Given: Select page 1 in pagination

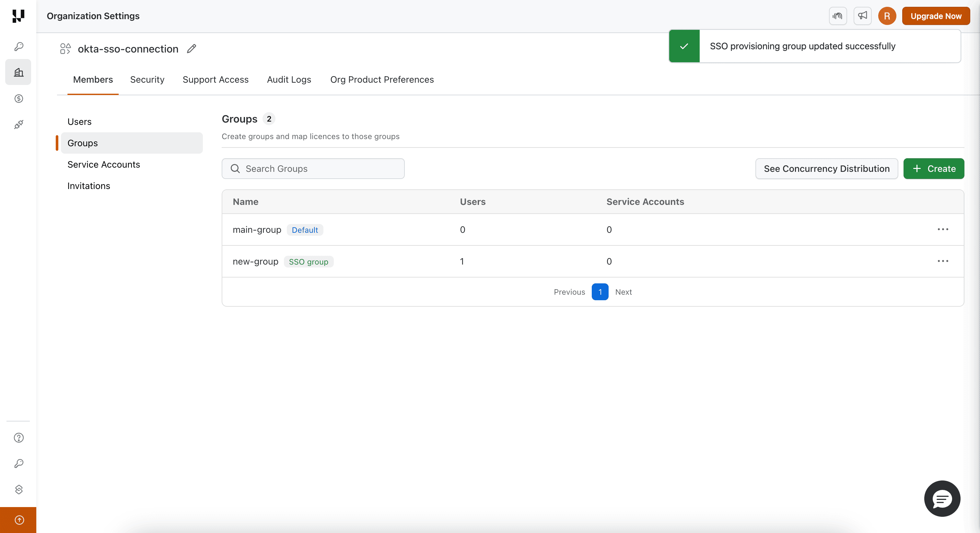Looking at the screenshot, I should coord(600,292).
